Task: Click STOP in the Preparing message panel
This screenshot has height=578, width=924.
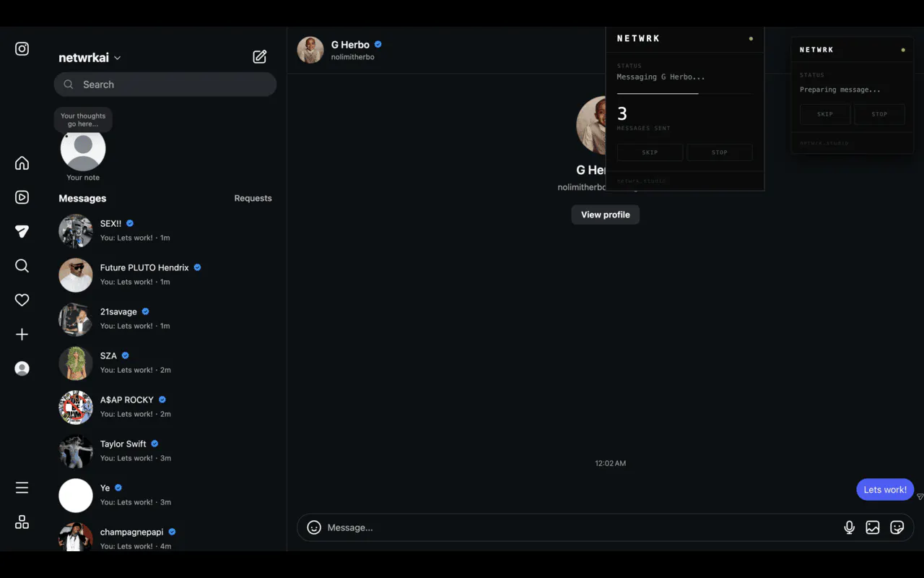Action: coord(879,114)
